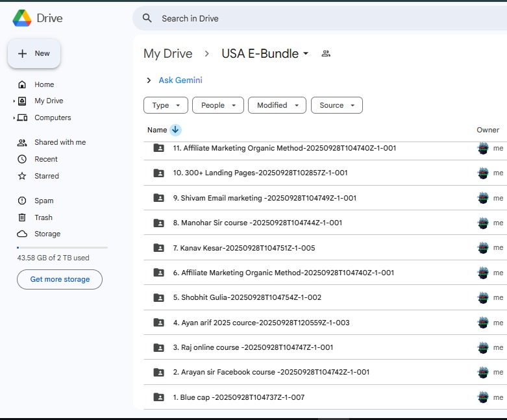Screen dimensions: 507x420
Task: Click the Google Drive logo icon
Action: (x=22, y=18)
